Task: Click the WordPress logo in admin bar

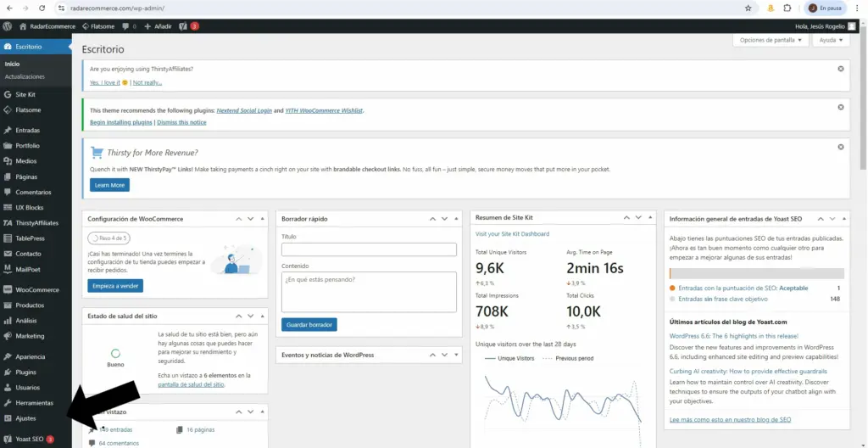Action: (x=7, y=26)
